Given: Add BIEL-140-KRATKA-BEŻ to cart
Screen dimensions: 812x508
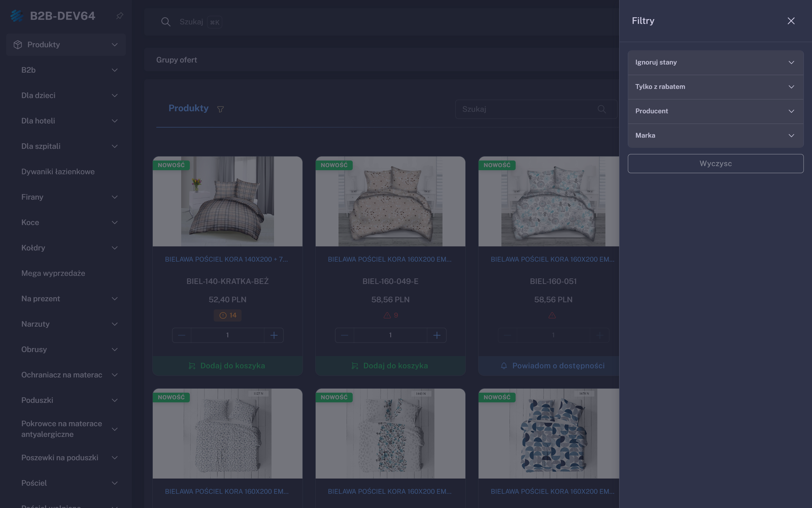Looking at the screenshot, I should (x=228, y=366).
